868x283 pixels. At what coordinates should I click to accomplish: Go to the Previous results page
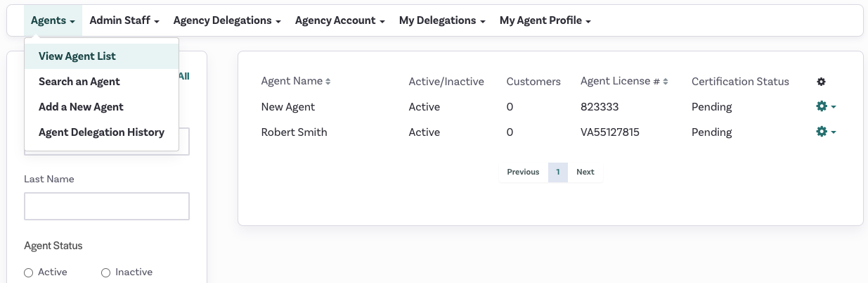point(523,172)
